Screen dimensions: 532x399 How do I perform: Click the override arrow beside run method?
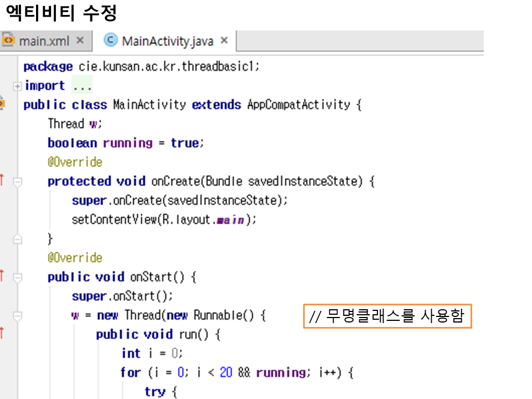point(2,333)
